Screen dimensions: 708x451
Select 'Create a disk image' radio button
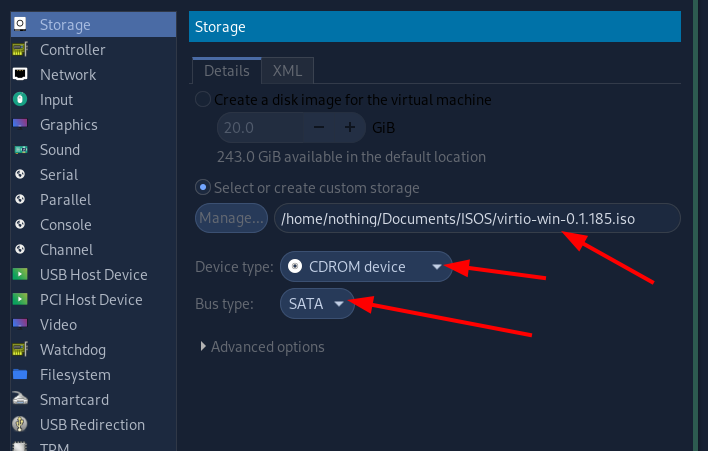pyautogui.click(x=203, y=99)
